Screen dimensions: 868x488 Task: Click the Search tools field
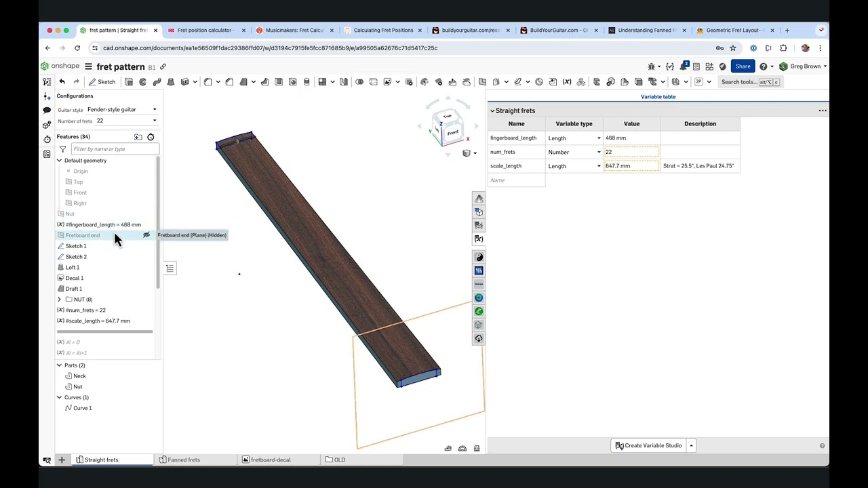click(x=750, y=82)
